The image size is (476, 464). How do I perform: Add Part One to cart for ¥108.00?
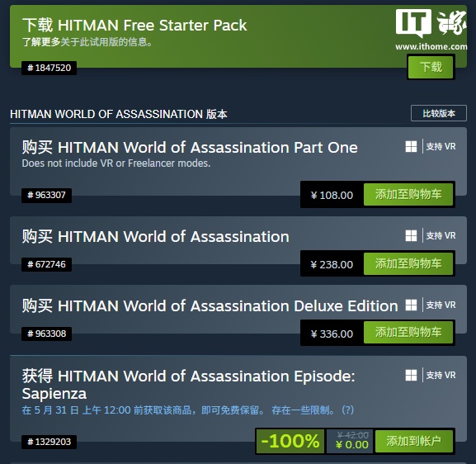point(408,195)
